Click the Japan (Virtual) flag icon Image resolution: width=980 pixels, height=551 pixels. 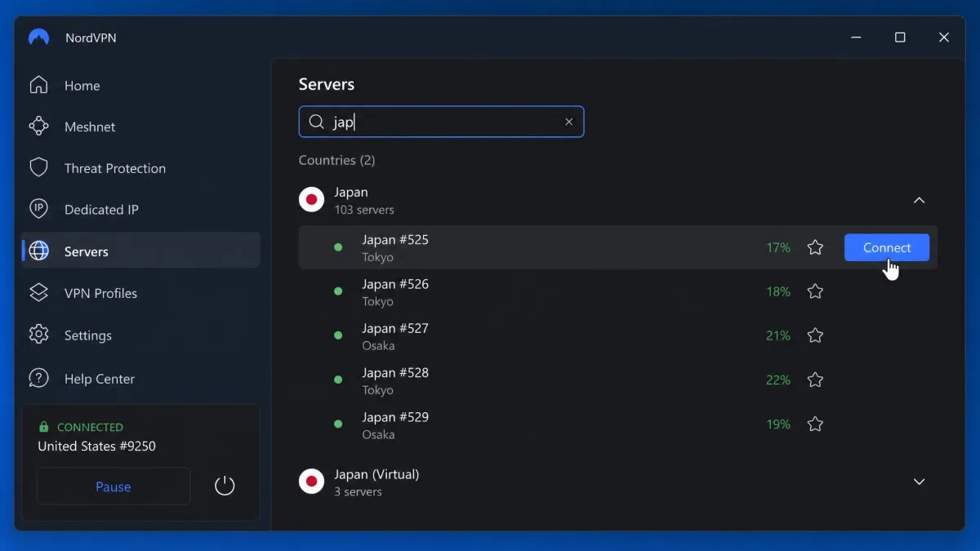point(311,482)
